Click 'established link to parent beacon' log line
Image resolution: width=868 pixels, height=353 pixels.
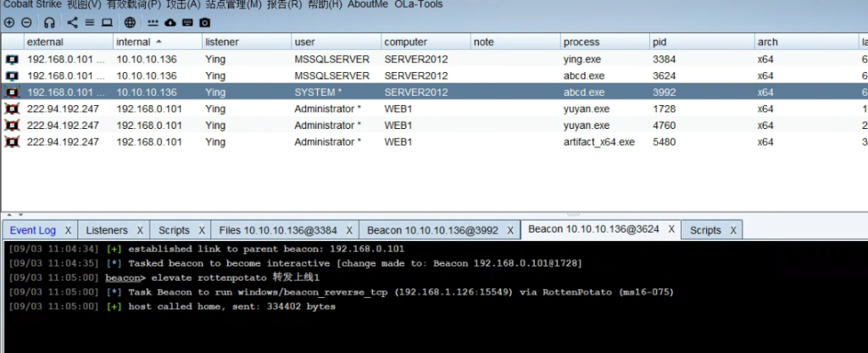click(266, 249)
